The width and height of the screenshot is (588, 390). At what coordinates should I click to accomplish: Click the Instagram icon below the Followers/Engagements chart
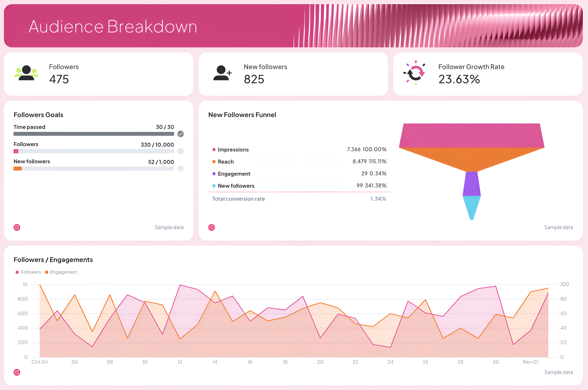[x=17, y=372]
